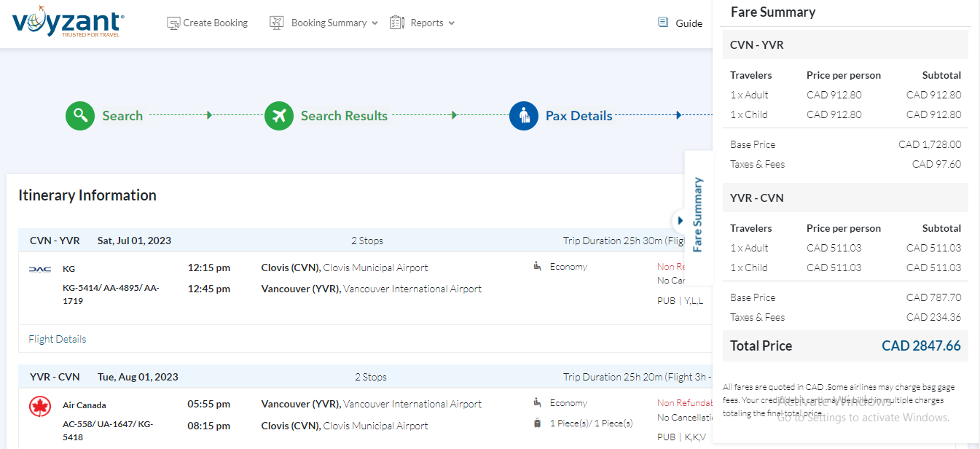Go back to Search Results step

(344, 116)
